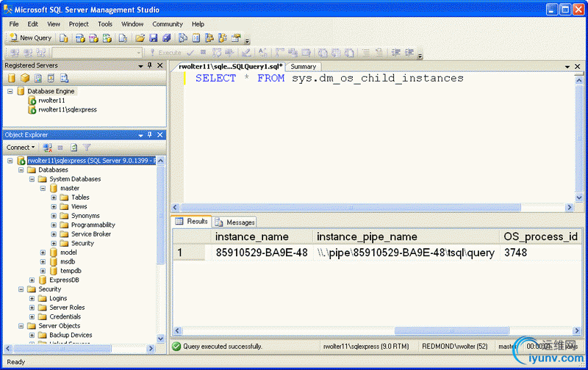Open the File menu
Screen dimensions: 588x370
tap(14, 24)
